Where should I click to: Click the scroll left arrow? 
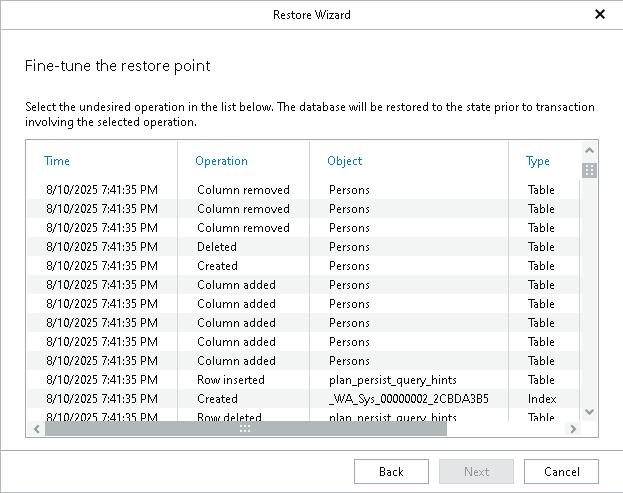coord(37,429)
